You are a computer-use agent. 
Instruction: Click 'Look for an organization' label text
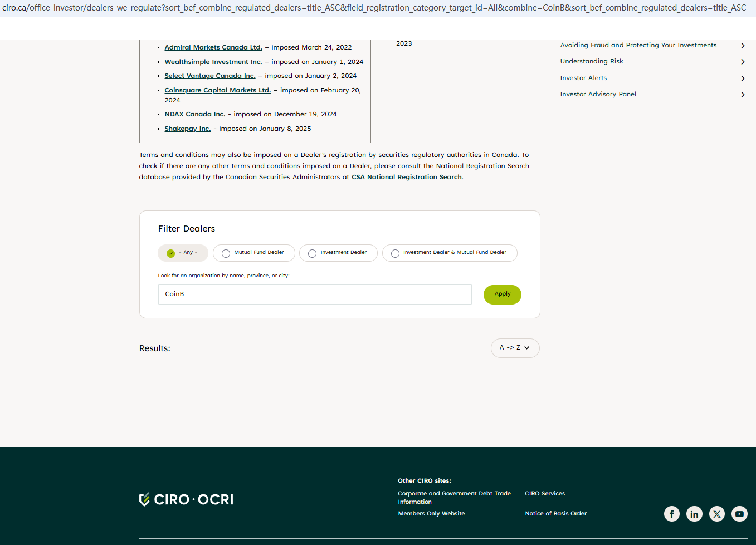pos(224,276)
